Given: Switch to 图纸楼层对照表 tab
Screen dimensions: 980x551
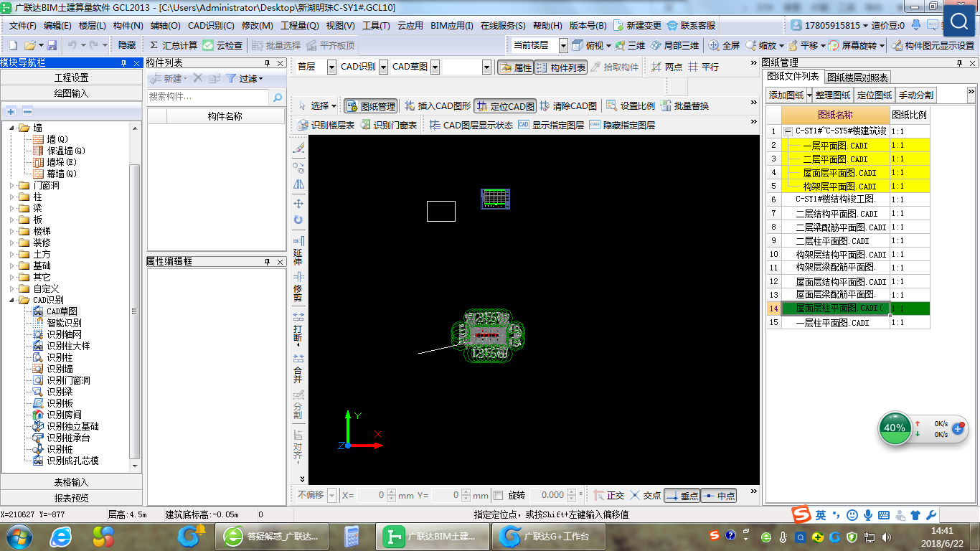Looking at the screenshot, I should 857,77.
